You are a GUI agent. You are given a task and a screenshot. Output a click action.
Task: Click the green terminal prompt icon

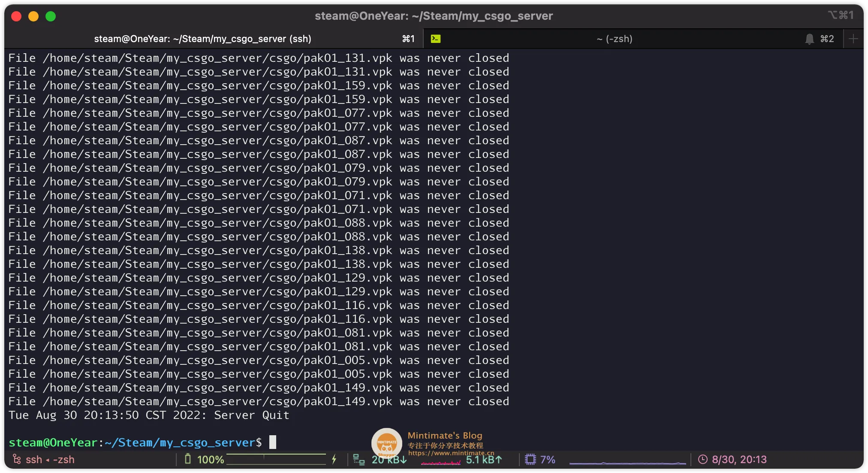(x=436, y=39)
